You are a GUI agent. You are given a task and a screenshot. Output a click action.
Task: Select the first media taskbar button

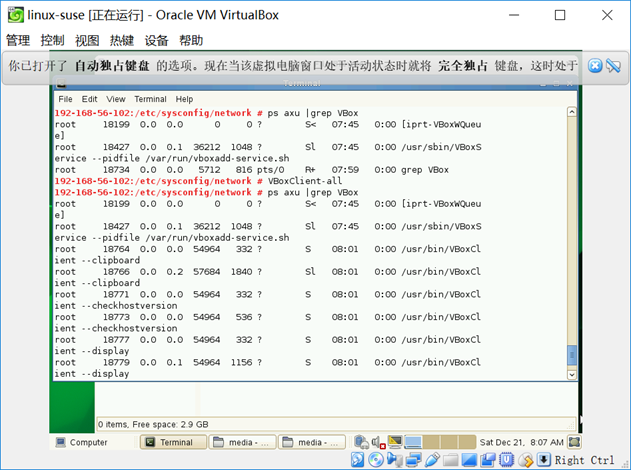[x=243, y=442]
